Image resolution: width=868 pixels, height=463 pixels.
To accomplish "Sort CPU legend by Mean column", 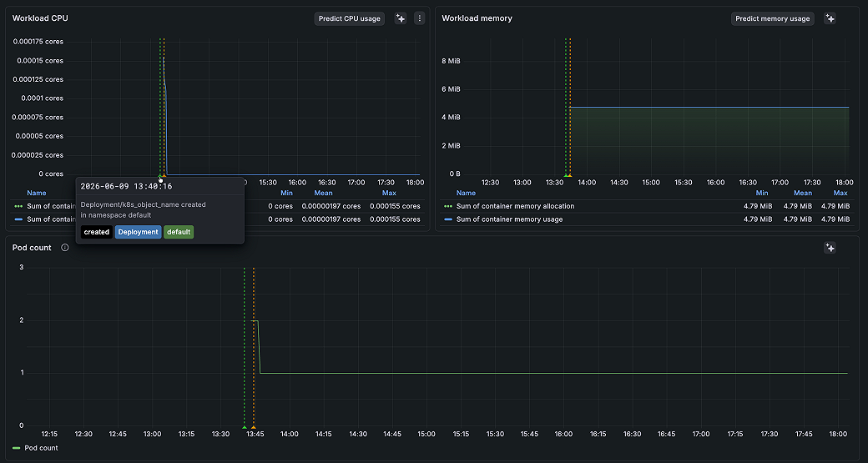I will pos(323,193).
